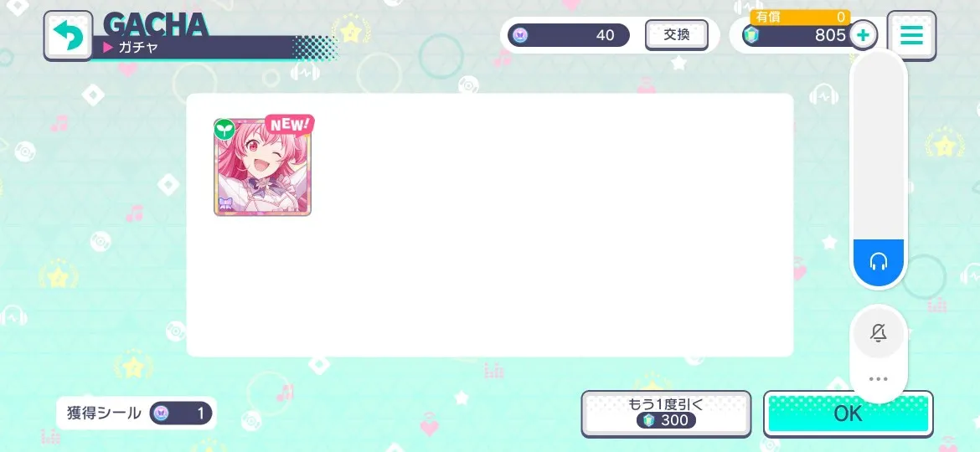Tap the plus icon to add crystals

tap(863, 35)
